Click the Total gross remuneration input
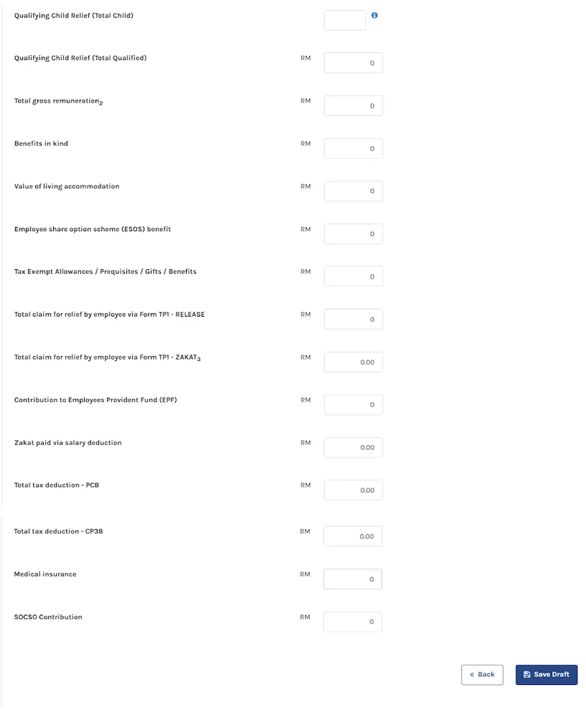The image size is (586, 728). pyautogui.click(x=353, y=106)
